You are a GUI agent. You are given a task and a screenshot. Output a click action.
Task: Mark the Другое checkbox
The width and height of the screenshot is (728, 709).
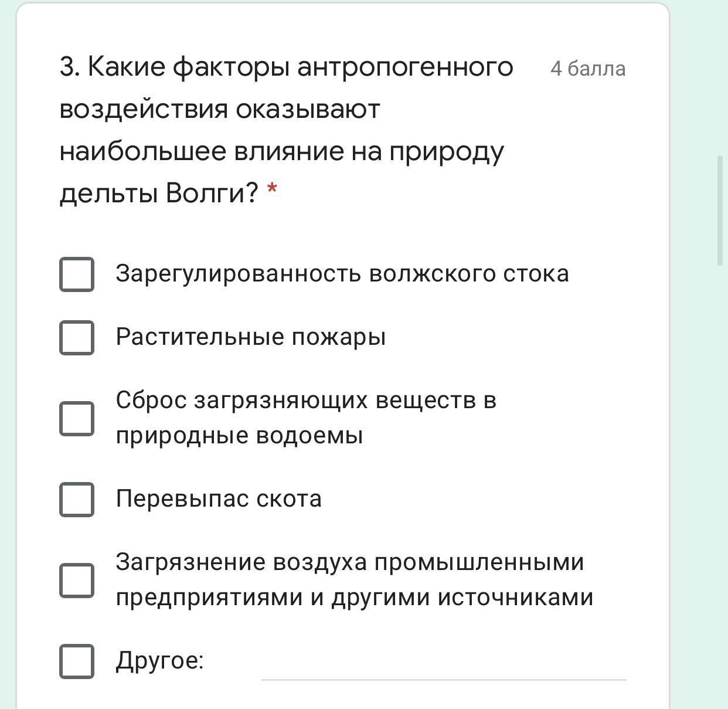[x=77, y=661]
